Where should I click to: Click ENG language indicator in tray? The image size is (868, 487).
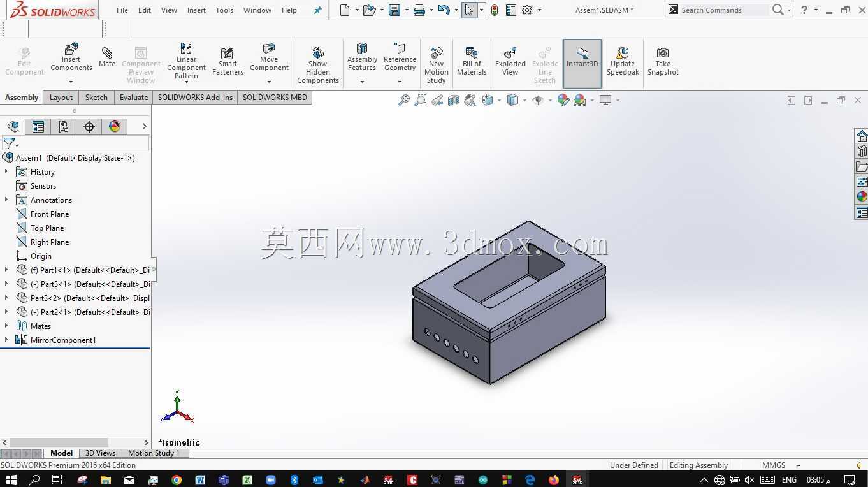[x=789, y=480]
